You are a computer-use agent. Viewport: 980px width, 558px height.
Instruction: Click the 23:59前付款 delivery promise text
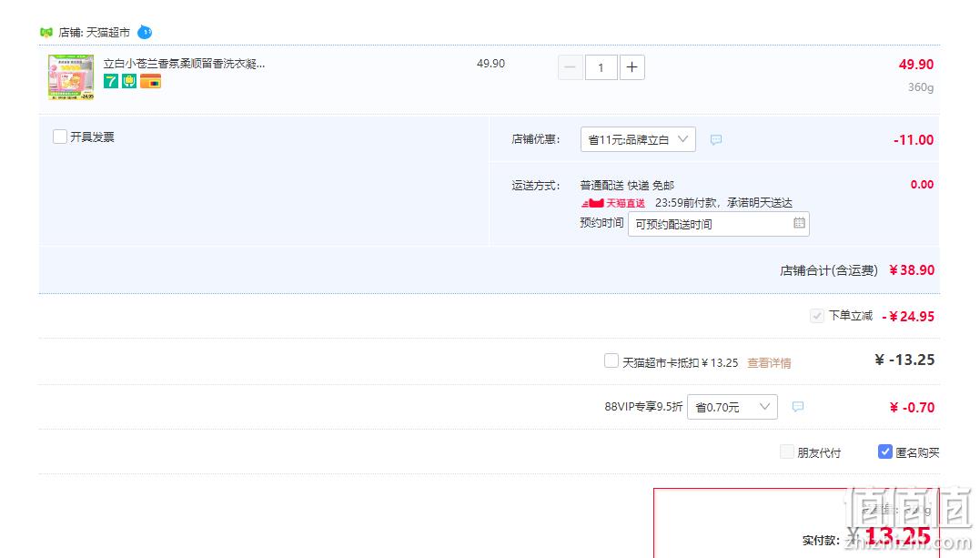(x=723, y=203)
